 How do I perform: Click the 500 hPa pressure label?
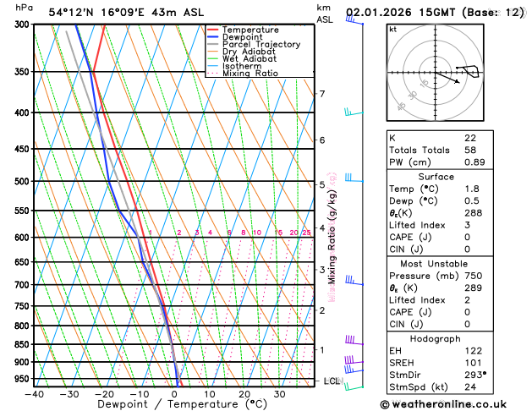point(24,182)
